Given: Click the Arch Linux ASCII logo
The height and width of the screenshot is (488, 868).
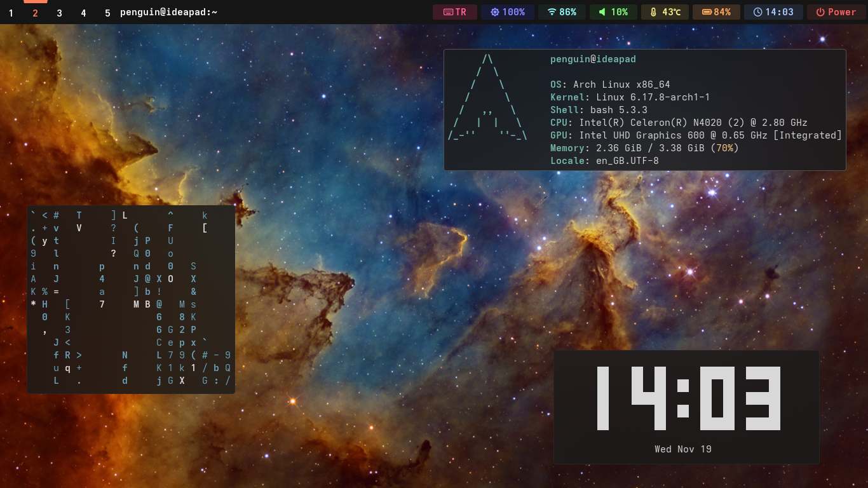Looking at the screenshot, I should pyautogui.click(x=487, y=97).
